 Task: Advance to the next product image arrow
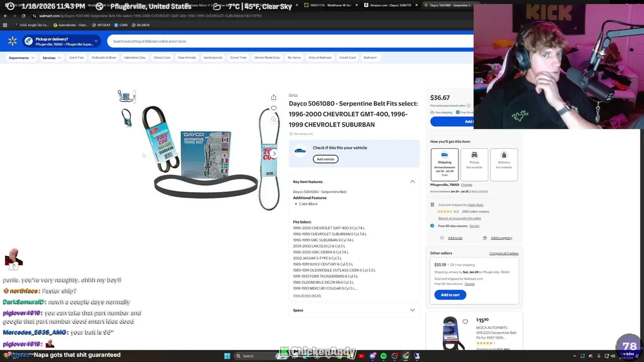pyautogui.click(x=274, y=153)
